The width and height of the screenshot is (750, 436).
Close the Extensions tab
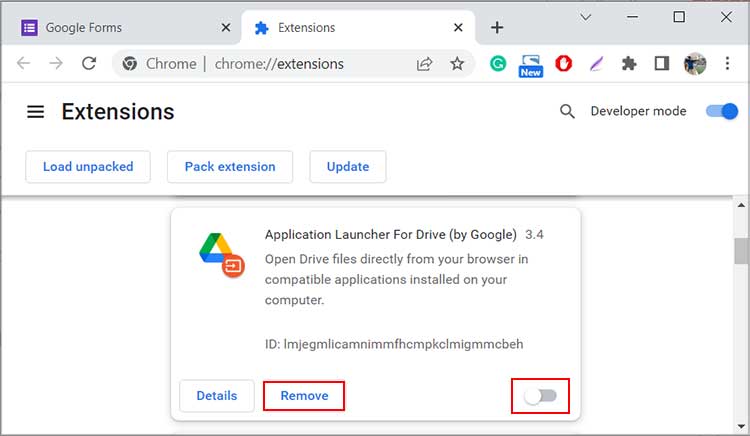tap(458, 28)
